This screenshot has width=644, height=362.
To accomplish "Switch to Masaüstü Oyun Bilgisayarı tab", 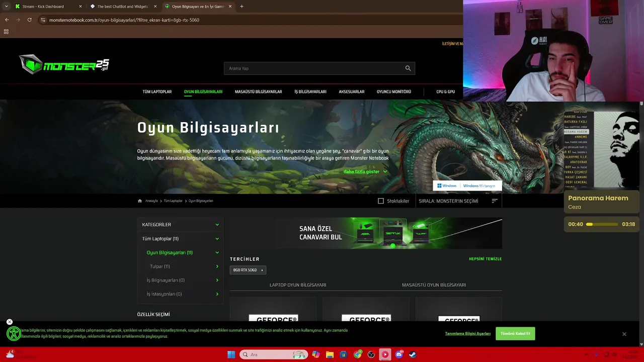I will (434, 285).
